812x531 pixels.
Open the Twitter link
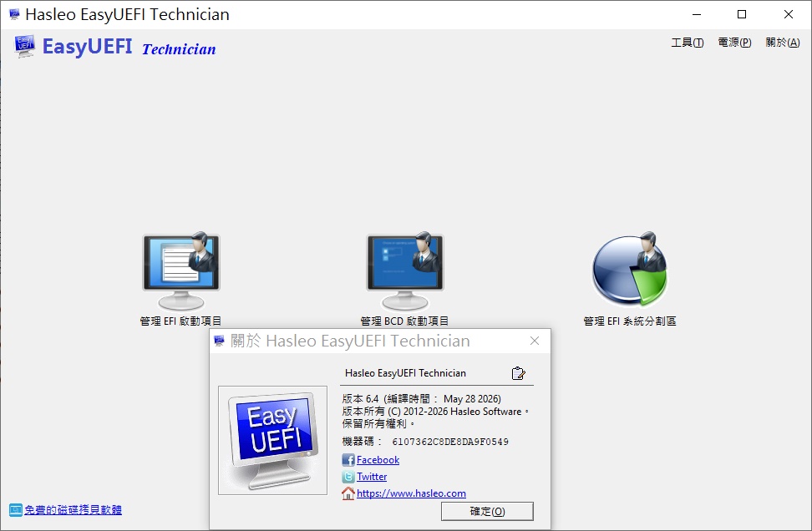pos(372,476)
